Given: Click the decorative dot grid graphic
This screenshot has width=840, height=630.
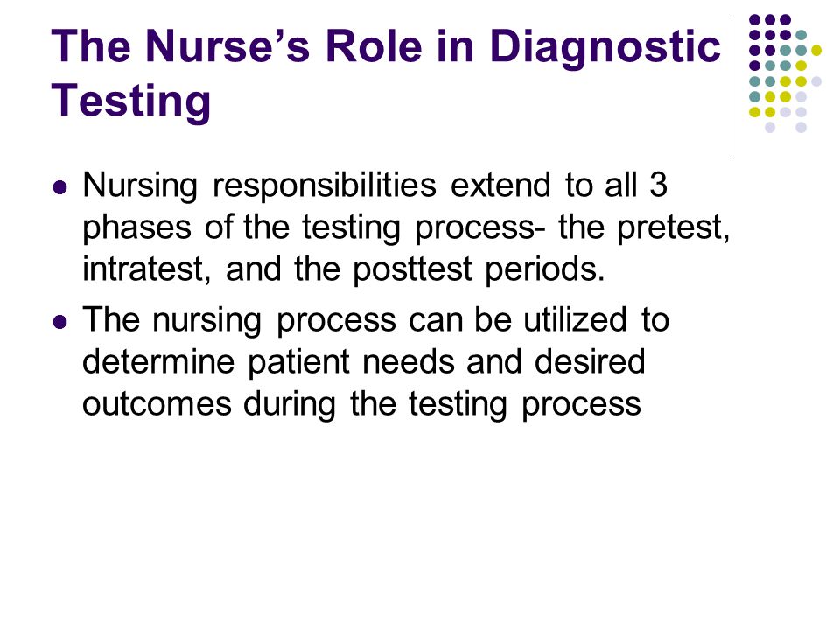Looking at the screenshot, I should pos(786,73).
